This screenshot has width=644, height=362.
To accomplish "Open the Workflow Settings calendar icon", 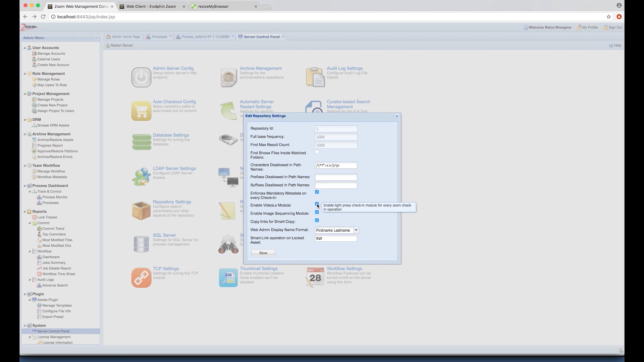I will coord(315,278).
